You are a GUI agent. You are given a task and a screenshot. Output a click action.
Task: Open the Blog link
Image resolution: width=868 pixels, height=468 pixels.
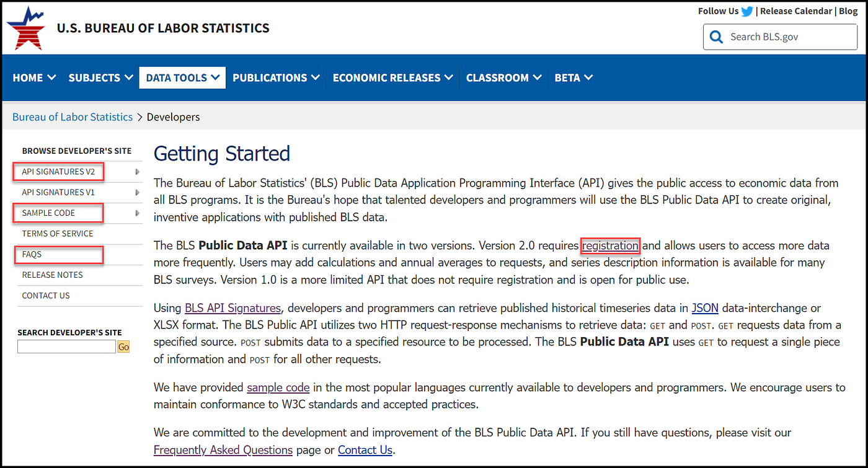click(848, 11)
